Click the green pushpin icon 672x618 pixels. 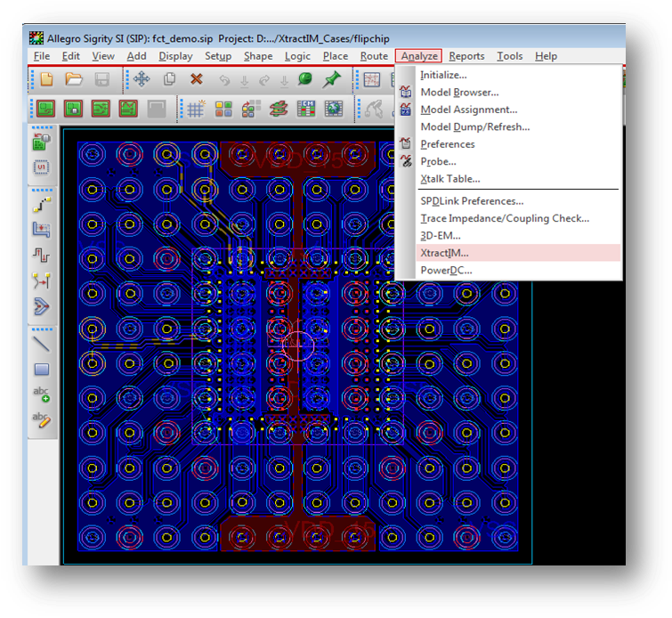(332, 79)
